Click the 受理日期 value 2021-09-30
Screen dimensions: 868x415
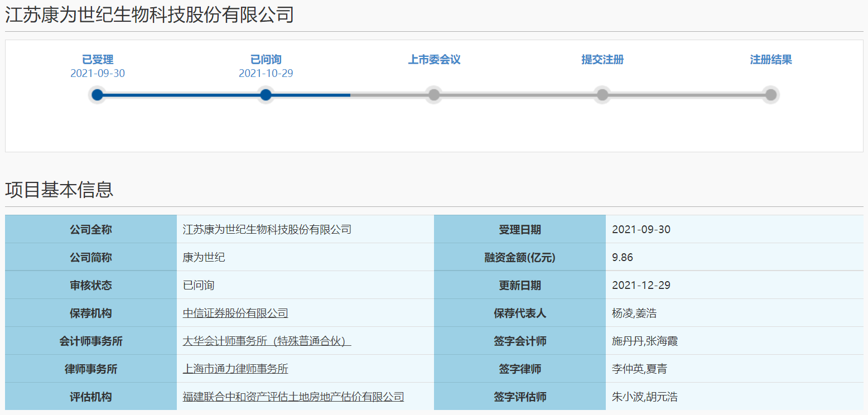coord(641,230)
